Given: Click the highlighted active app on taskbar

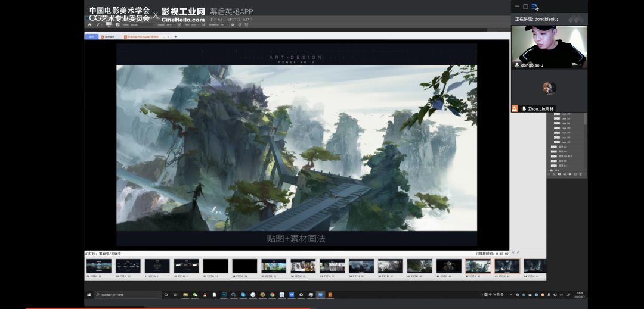Looking at the screenshot, I should pos(320,295).
